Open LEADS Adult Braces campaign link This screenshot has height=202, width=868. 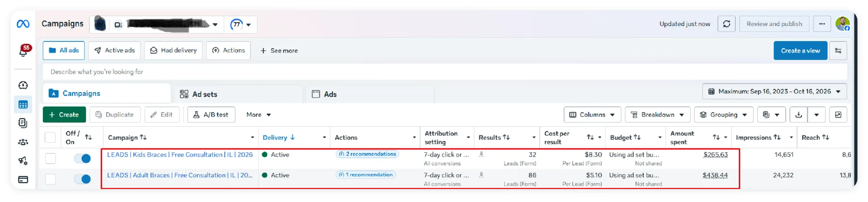(x=180, y=175)
